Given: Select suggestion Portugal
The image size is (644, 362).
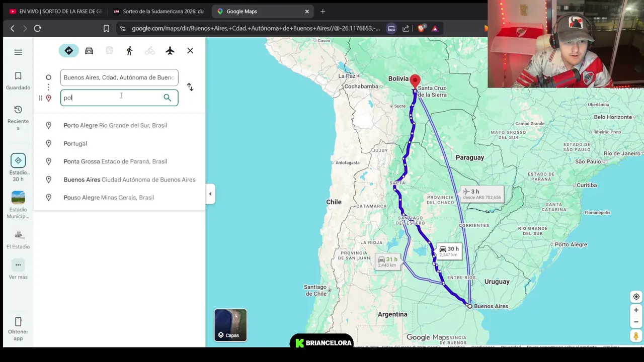Looking at the screenshot, I should click(119, 143).
